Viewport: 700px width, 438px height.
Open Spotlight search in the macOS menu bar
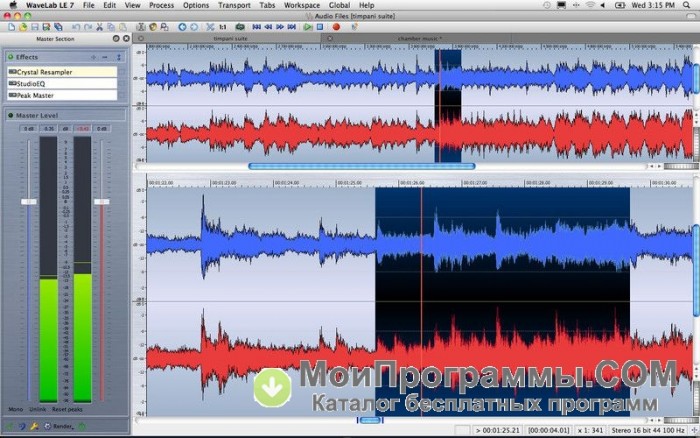click(x=687, y=5)
